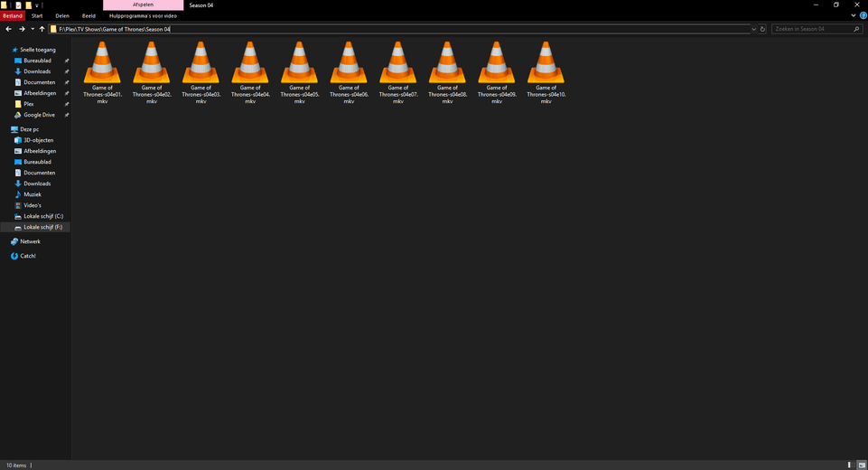The image size is (868, 470).
Task: Select the Game of Thrones-s04e05.mkv VLC file
Action: click(x=300, y=72)
